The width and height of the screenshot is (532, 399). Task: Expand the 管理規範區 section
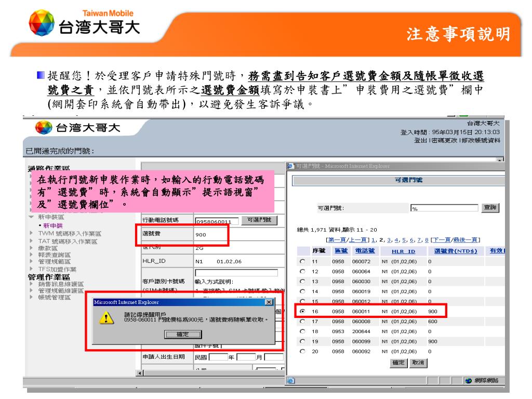pos(31,261)
